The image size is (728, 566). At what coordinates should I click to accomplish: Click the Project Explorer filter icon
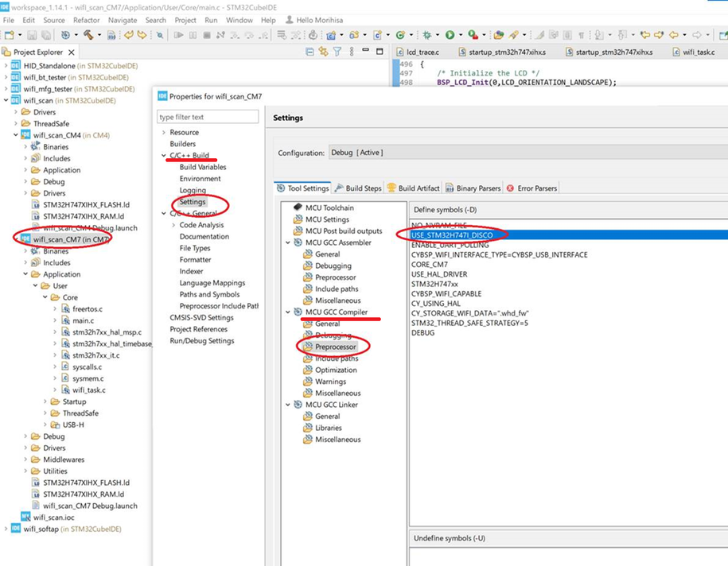coord(337,52)
